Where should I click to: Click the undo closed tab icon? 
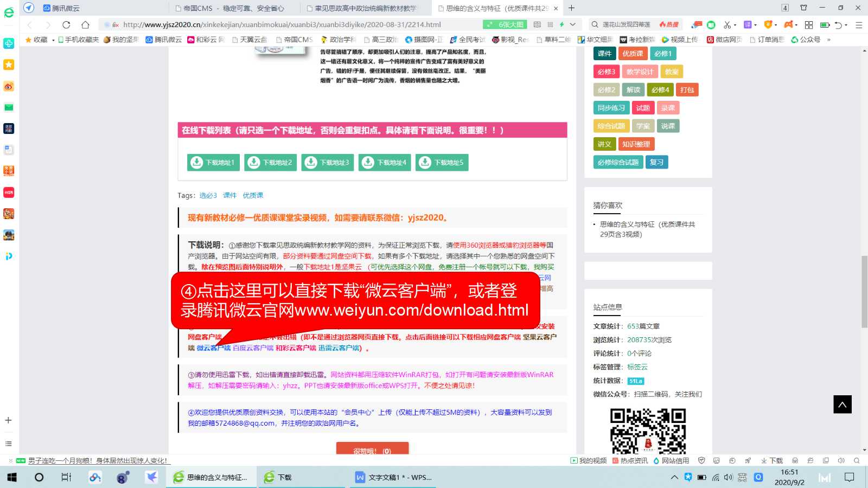[838, 25]
